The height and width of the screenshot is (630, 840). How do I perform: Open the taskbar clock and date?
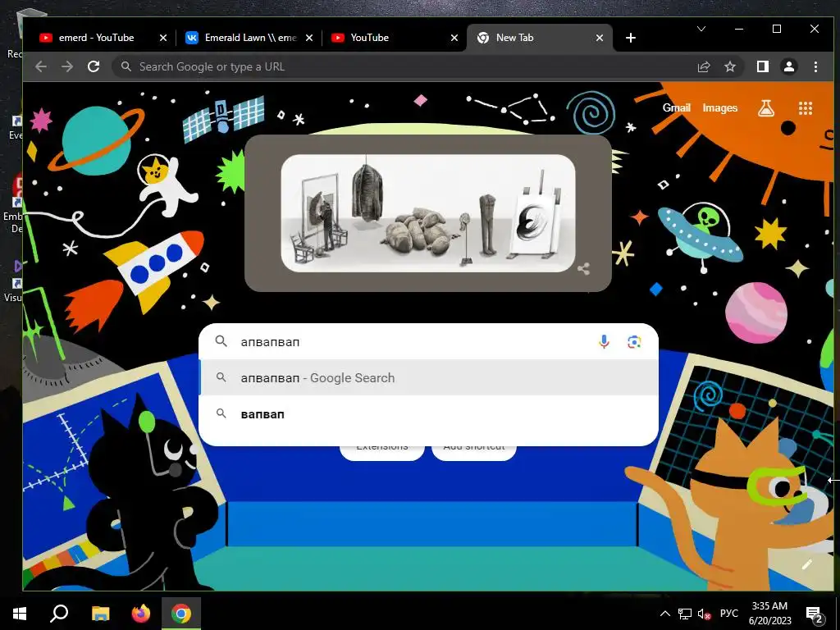pos(769,614)
